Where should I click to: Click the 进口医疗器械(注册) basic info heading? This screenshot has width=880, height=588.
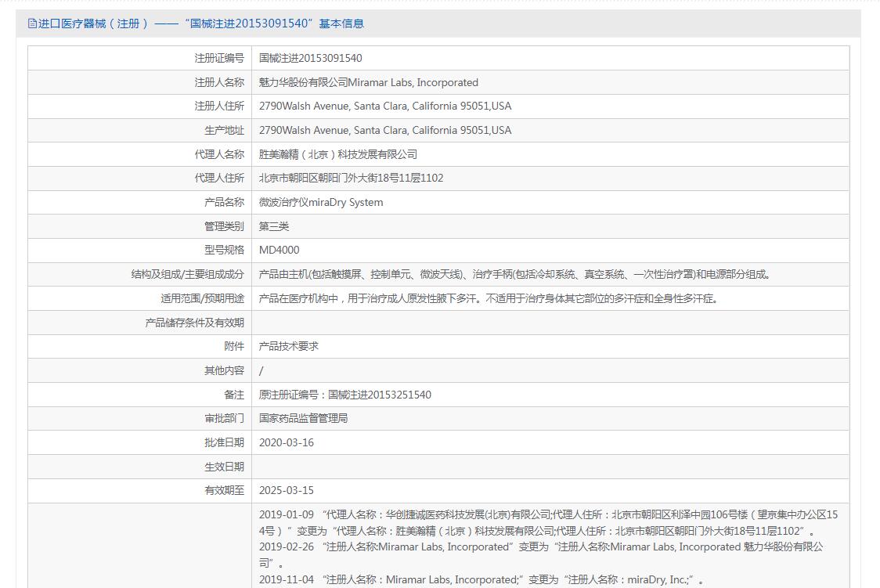(201, 23)
